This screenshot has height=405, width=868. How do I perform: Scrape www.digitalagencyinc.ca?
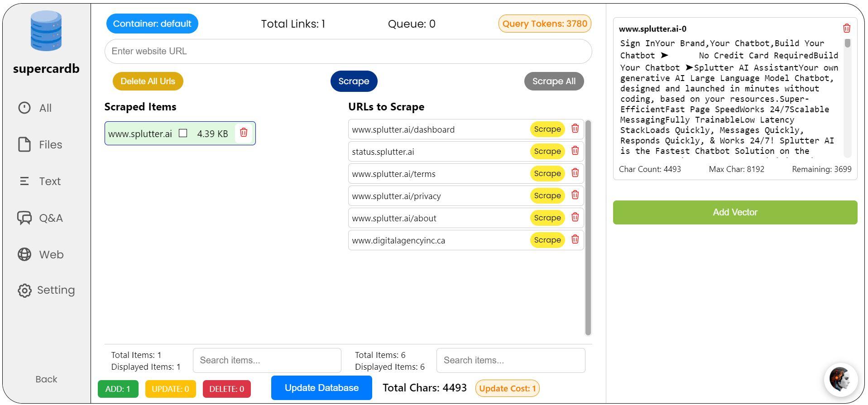point(547,240)
